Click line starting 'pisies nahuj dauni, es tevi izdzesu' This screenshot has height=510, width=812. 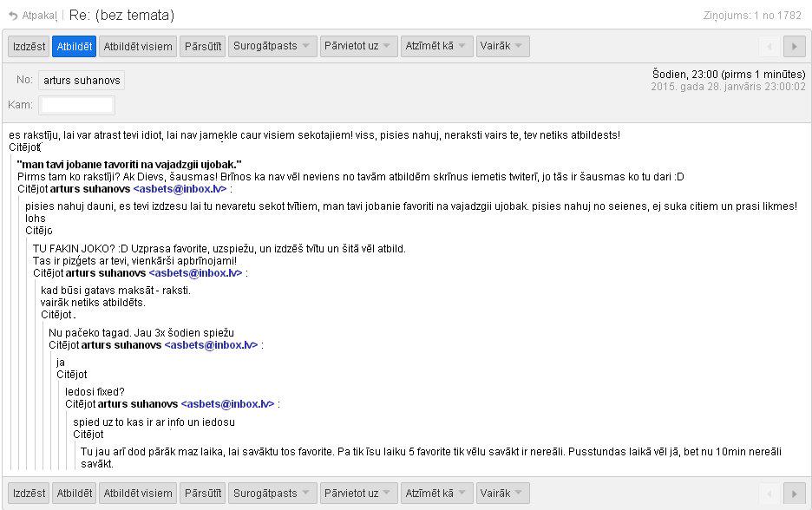click(411, 206)
